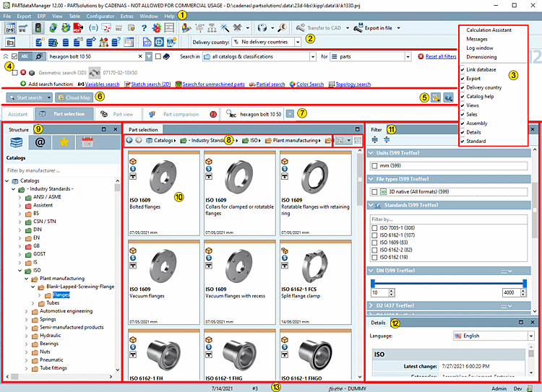Enable the Geometric search (3D) checkbox

15,72
